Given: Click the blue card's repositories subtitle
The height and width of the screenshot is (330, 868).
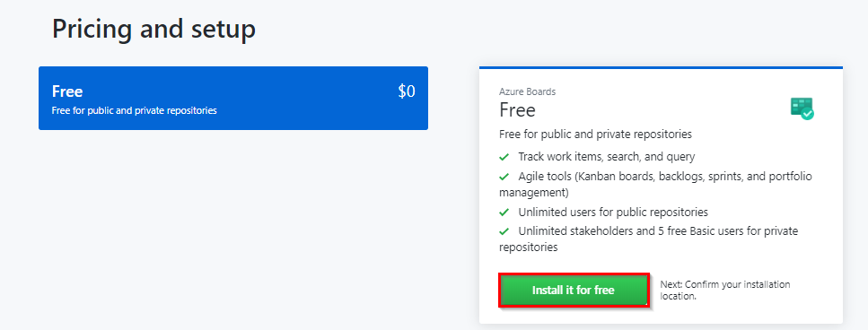Looking at the screenshot, I should pos(134,110).
